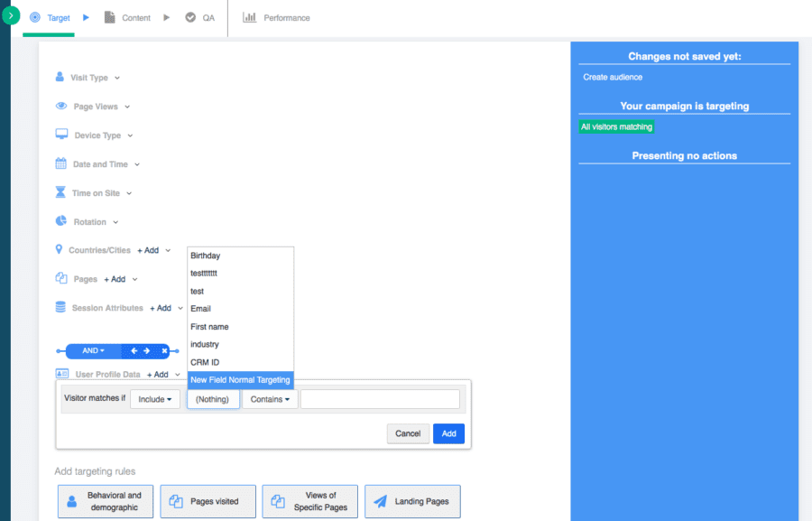
Task: Remove the AND operator with the x icon
Action: click(164, 350)
